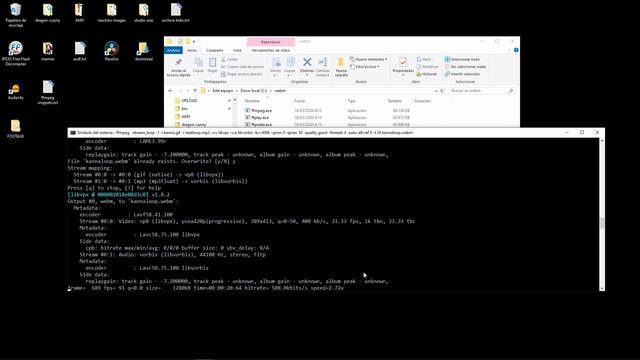Select the asdf.txt desktop file
This screenshot has width=640, height=360.
80,51
